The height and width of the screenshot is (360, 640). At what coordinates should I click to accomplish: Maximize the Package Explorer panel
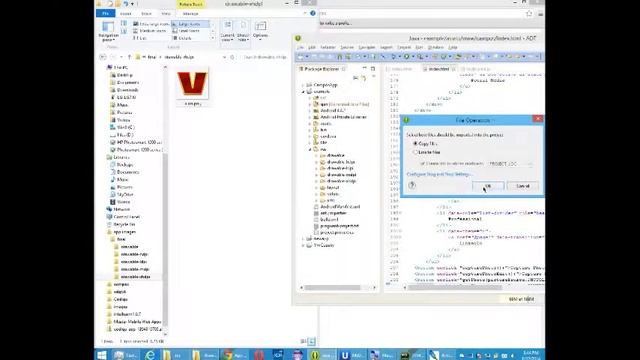click(x=373, y=69)
